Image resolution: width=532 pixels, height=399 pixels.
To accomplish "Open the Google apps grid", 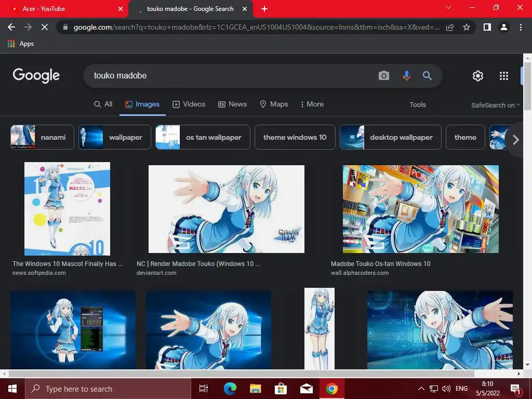I will click(504, 76).
